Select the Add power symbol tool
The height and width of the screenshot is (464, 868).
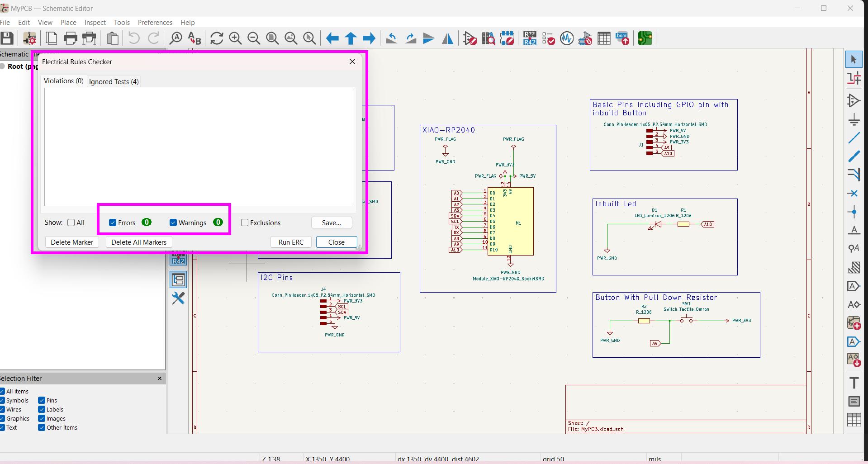tap(854, 119)
